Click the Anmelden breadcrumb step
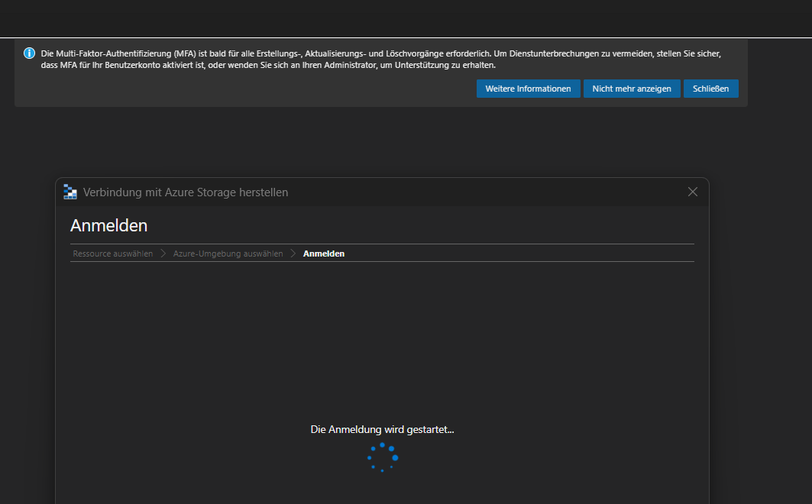 [x=324, y=254]
